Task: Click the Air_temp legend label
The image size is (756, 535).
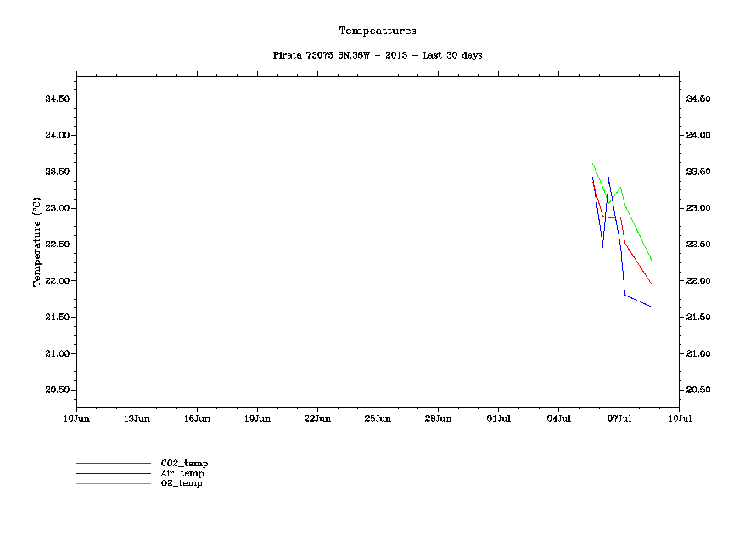Action: click(x=182, y=473)
